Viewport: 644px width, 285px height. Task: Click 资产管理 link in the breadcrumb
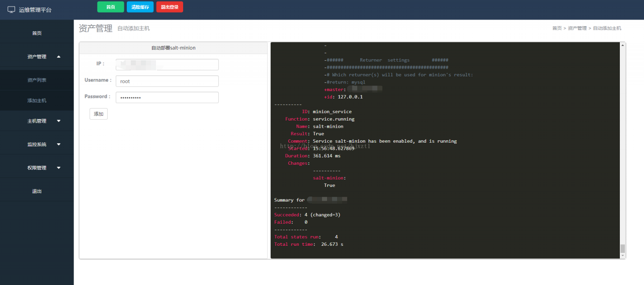click(577, 28)
